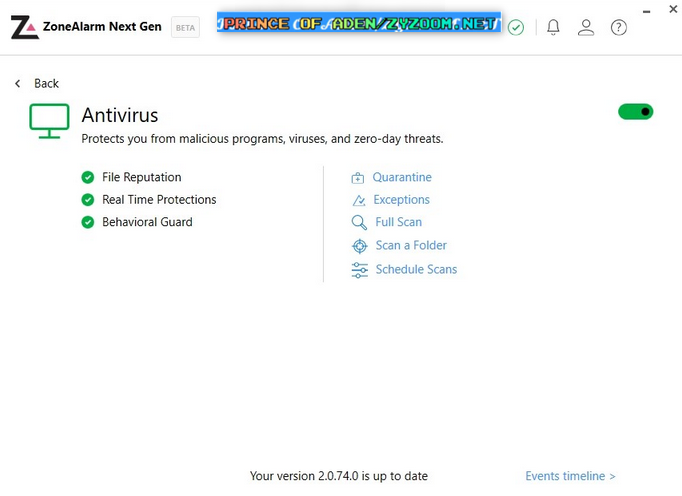Click the ZoneAlarm Z logo
The width and height of the screenshot is (682, 496).
point(25,27)
